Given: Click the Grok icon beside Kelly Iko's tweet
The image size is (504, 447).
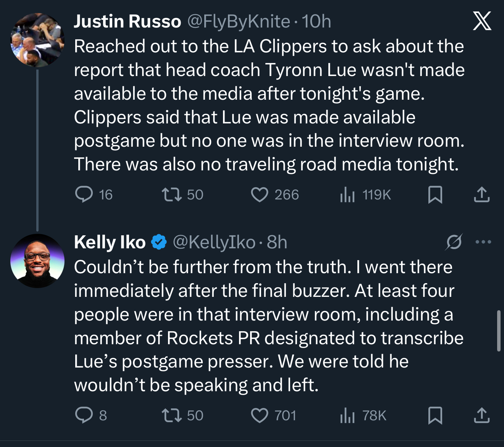Looking at the screenshot, I should pos(454,242).
